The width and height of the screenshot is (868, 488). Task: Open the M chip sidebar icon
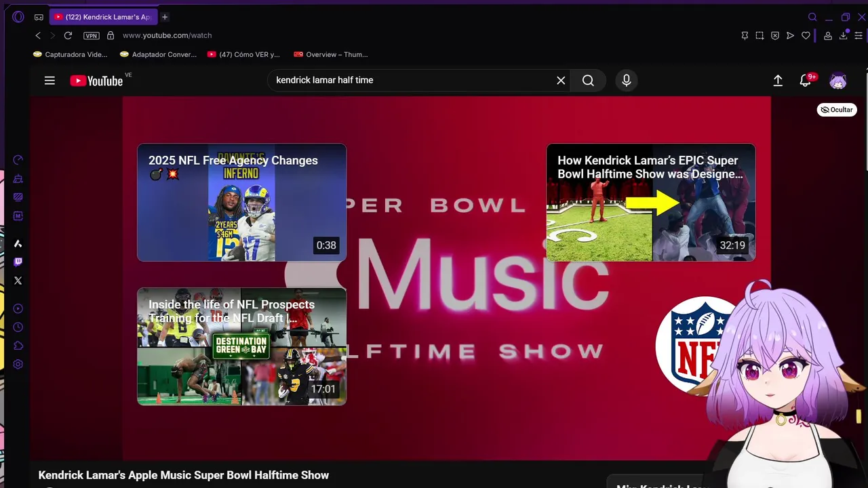tap(18, 216)
